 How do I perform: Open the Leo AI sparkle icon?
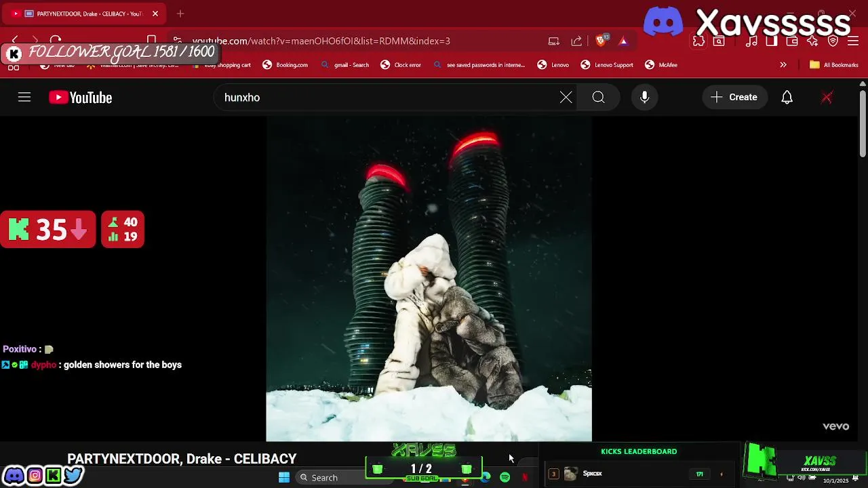click(x=812, y=41)
